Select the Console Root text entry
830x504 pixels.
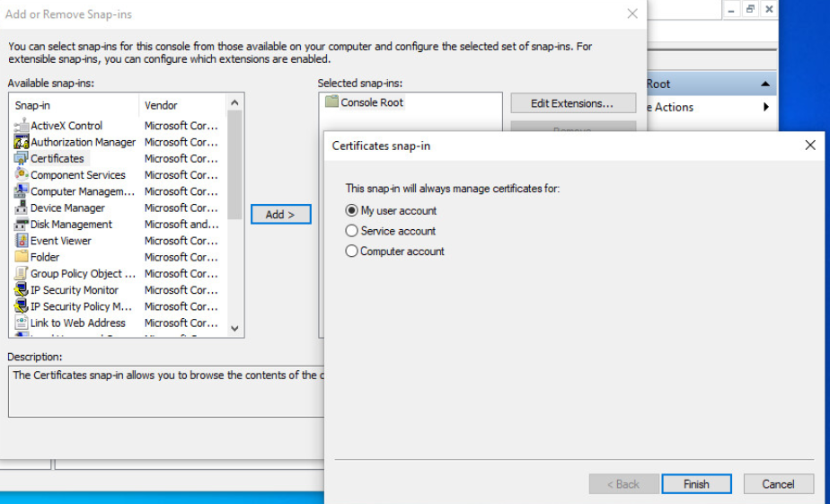pyautogui.click(x=372, y=102)
